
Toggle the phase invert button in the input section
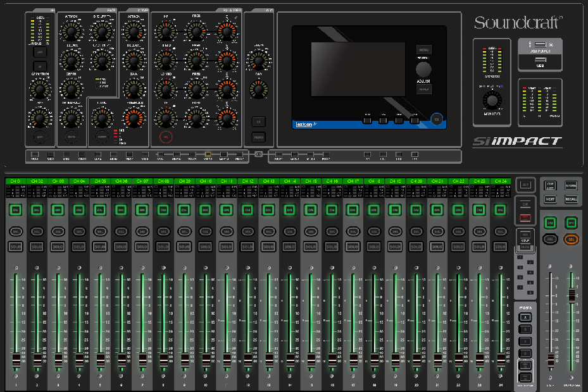(40, 66)
